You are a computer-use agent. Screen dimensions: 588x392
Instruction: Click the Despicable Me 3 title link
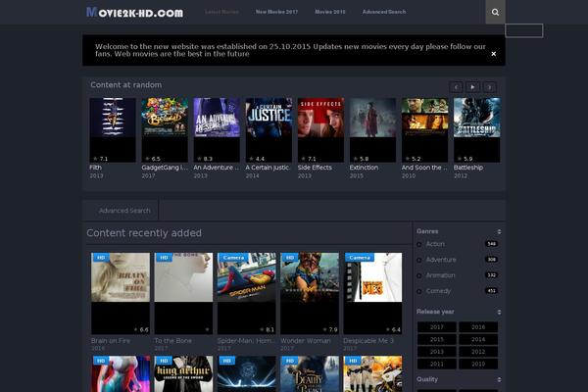[368, 341]
